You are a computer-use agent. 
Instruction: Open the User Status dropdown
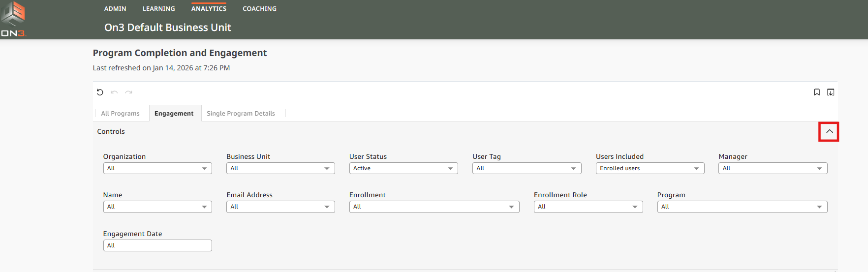tap(403, 168)
